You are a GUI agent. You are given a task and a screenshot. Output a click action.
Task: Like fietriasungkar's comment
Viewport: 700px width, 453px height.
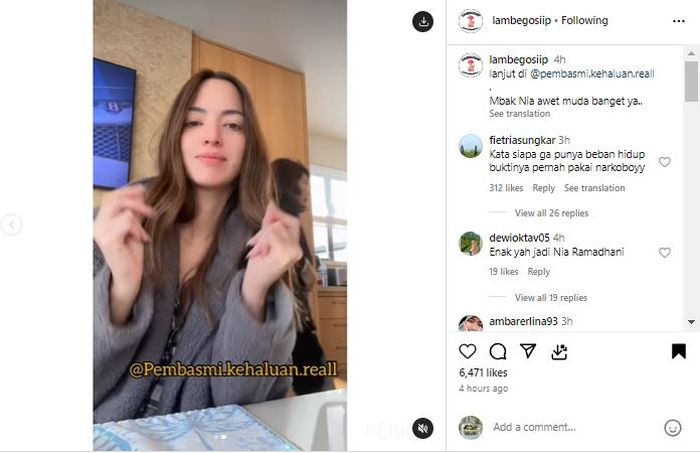coord(665,162)
